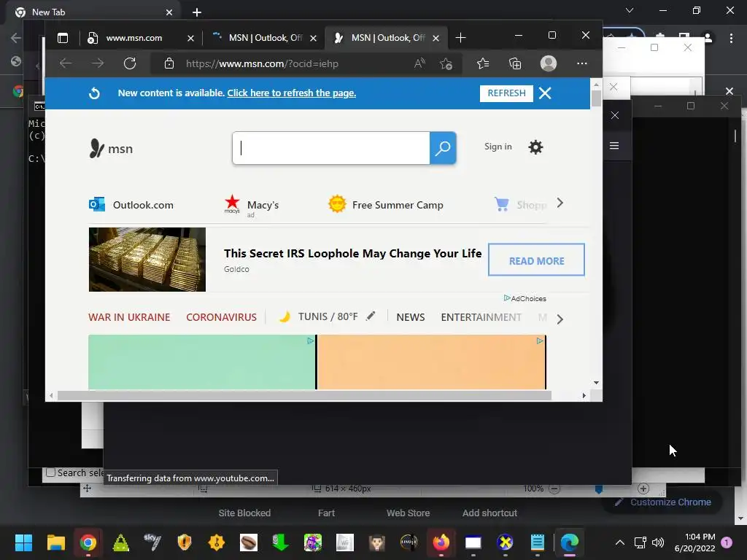Screen dimensions: 747x560
Task: Click the REFRESH button
Action: coord(506,93)
